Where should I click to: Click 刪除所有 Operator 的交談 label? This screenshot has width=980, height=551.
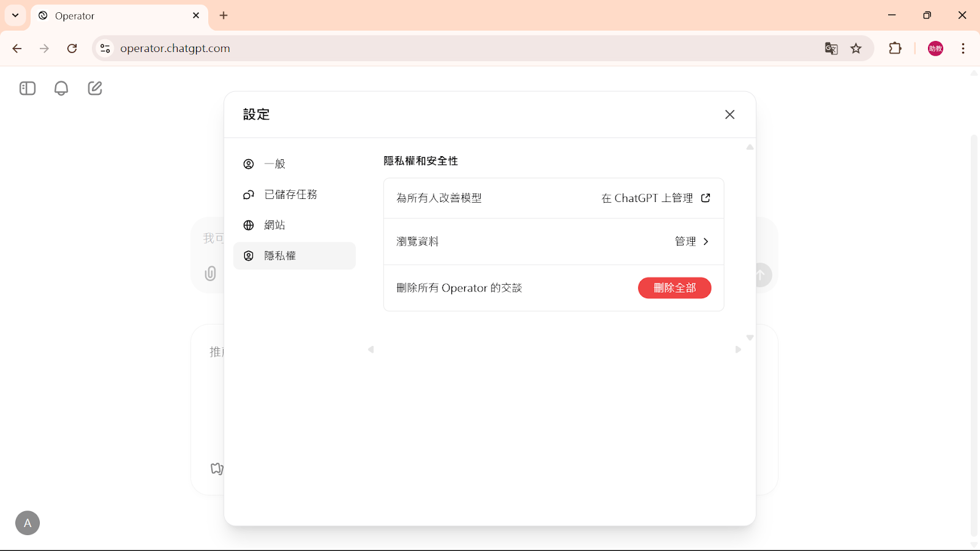pos(459,288)
